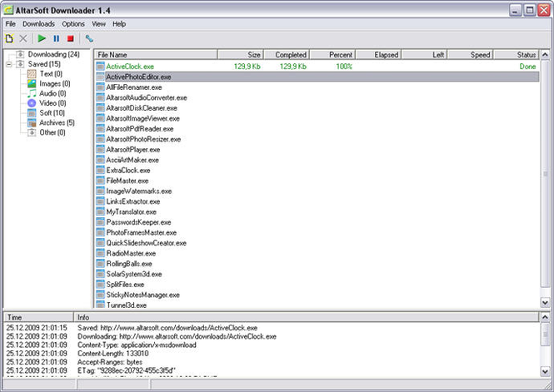Click file icon of AltarsoftAudioConverter.exe

(x=100, y=97)
